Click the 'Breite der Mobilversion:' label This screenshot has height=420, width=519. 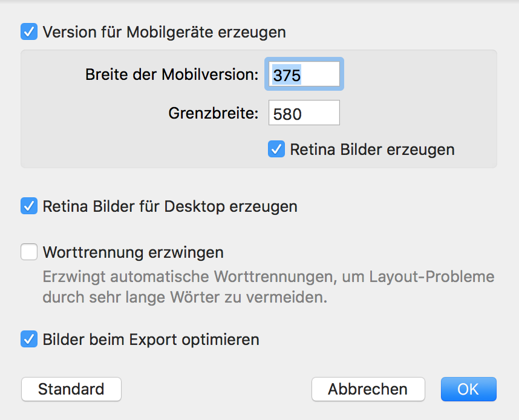point(172,74)
